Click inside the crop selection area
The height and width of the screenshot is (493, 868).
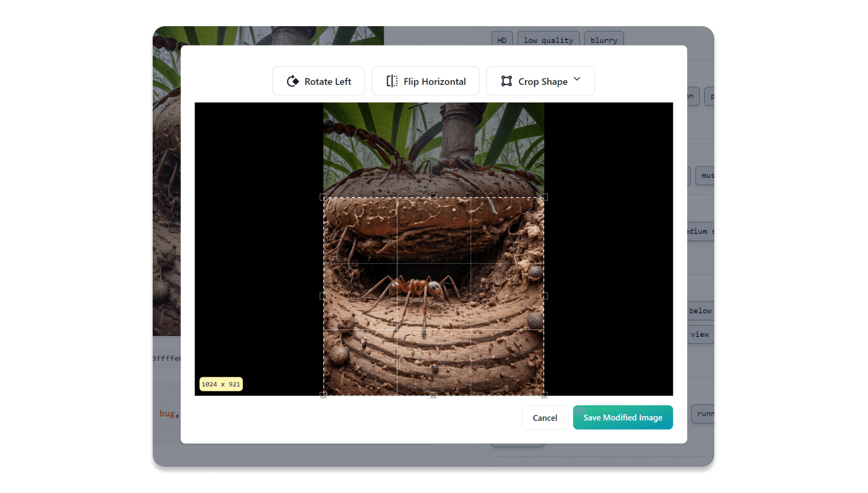(433, 296)
